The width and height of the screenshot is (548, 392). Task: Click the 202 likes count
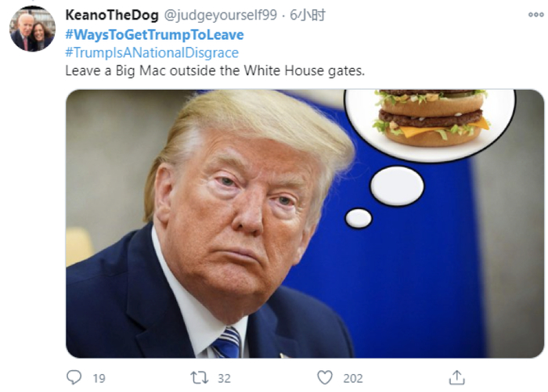coord(353,378)
